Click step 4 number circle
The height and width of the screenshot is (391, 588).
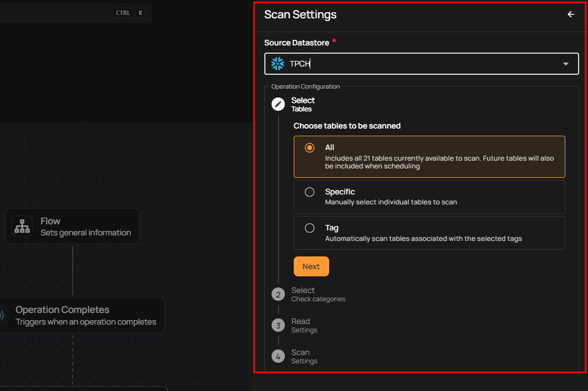click(x=278, y=357)
